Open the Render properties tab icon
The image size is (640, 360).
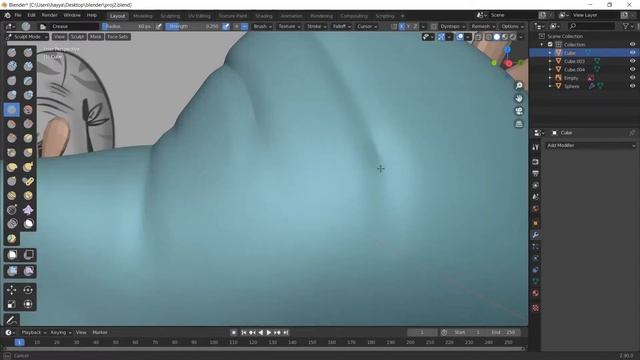tap(536, 162)
